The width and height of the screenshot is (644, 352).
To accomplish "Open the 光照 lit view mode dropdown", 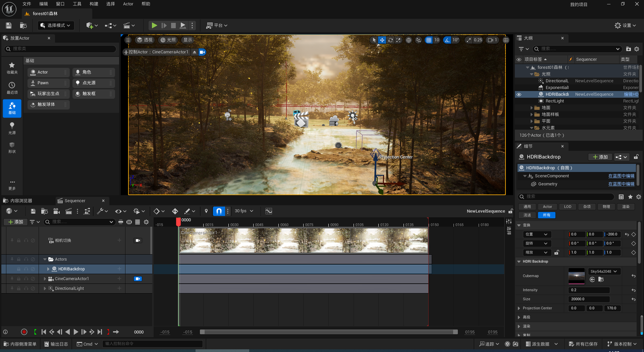I will (168, 40).
